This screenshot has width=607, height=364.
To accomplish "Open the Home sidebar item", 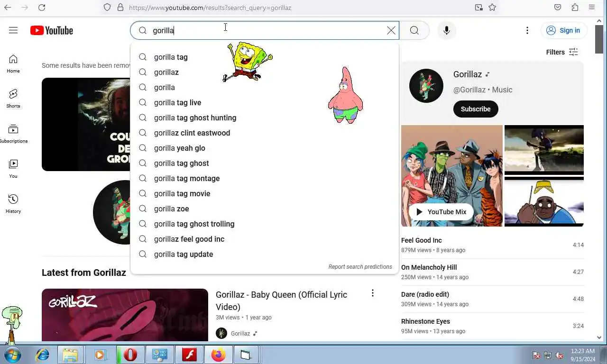I will pos(13,64).
